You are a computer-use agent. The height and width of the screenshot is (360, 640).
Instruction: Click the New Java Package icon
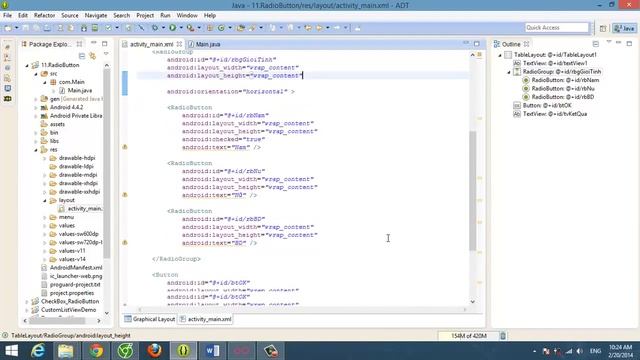click(x=210, y=28)
